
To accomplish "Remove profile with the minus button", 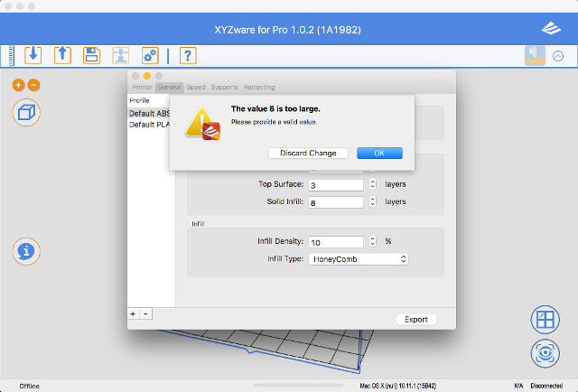I will (x=145, y=313).
